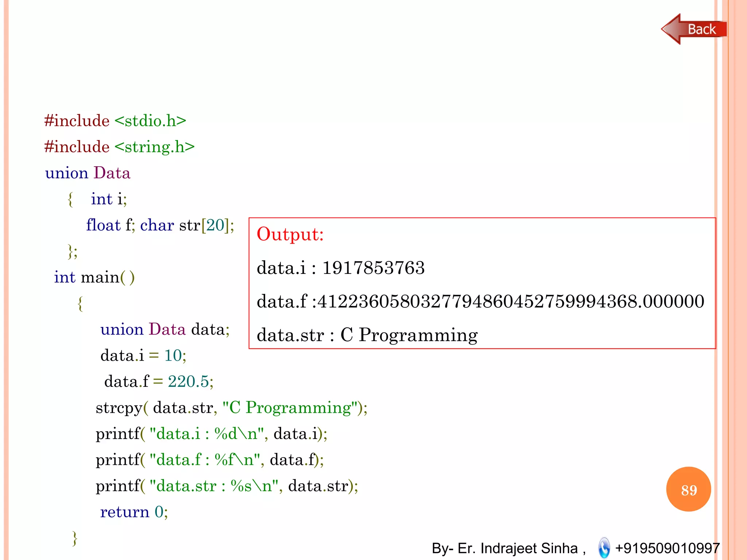Click the return 0; statement
The image size is (747, 560).
tap(134, 512)
